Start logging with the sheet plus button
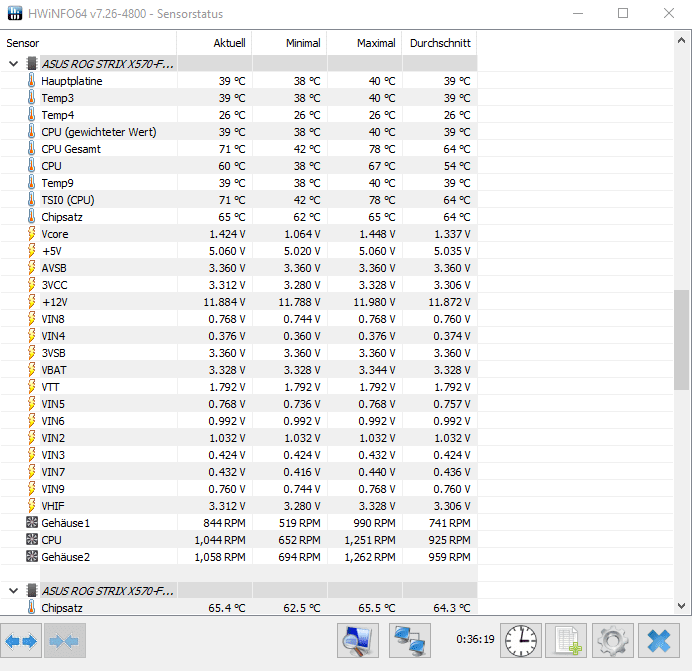Screen dimensions: 692x671 click(x=566, y=641)
